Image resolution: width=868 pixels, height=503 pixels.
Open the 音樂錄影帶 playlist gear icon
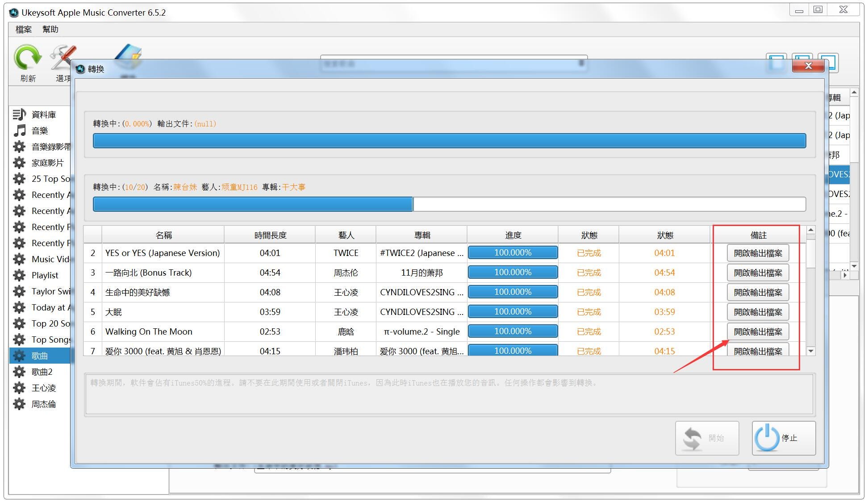(19, 147)
